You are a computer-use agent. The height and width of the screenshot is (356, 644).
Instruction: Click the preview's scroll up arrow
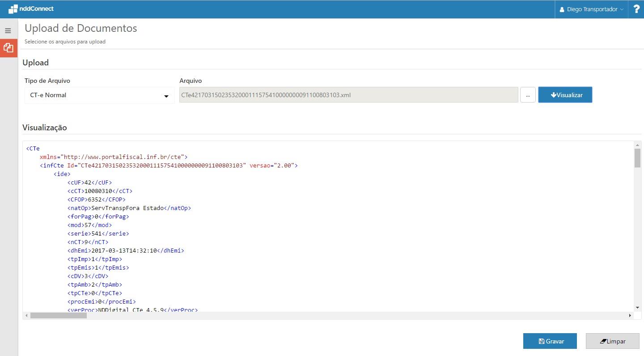pyautogui.click(x=637, y=145)
